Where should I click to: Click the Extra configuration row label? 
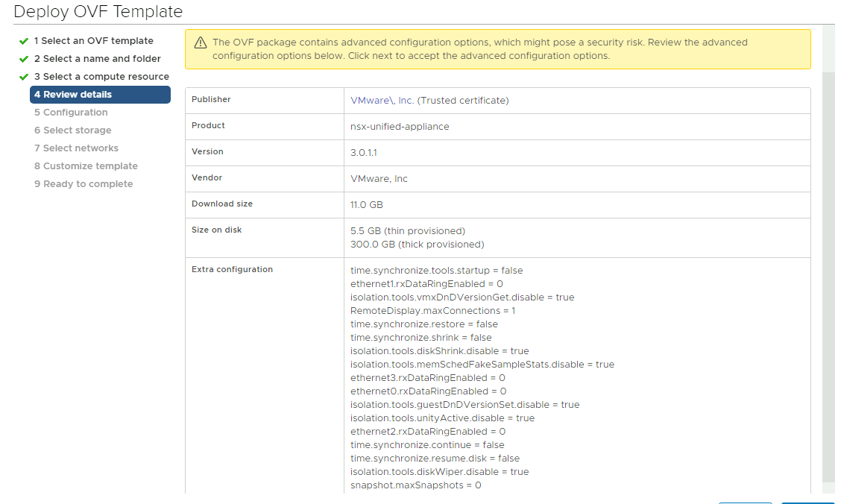click(232, 269)
